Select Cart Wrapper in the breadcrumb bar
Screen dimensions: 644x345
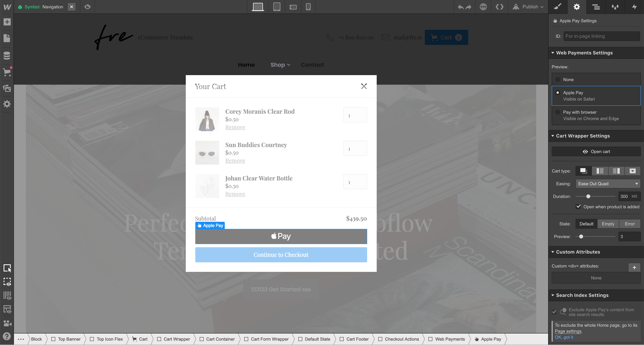(x=173, y=339)
